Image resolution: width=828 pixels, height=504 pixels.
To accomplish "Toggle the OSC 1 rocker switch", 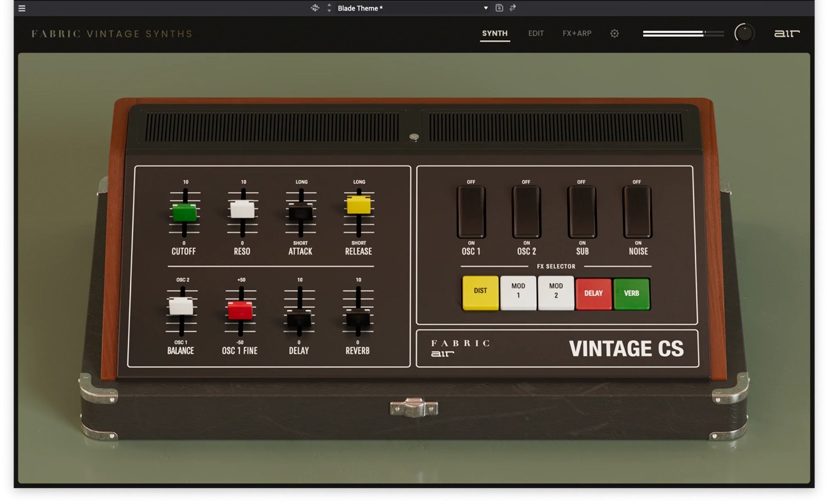I will (x=471, y=213).
